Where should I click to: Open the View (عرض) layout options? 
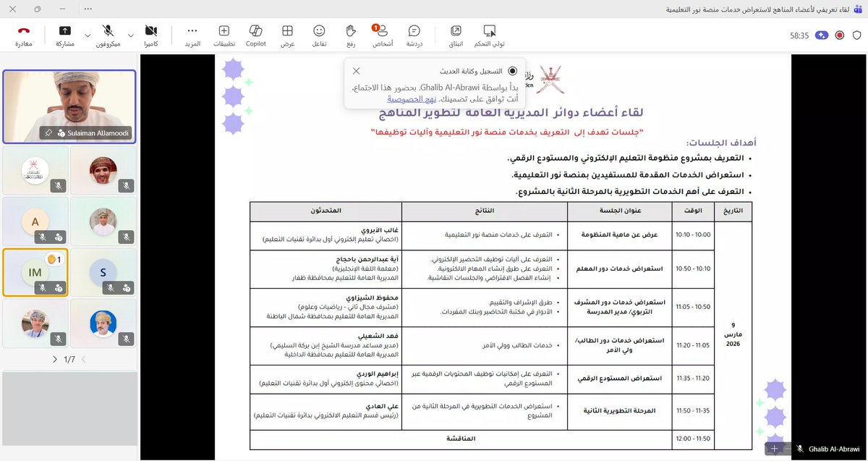click(288, 35)
